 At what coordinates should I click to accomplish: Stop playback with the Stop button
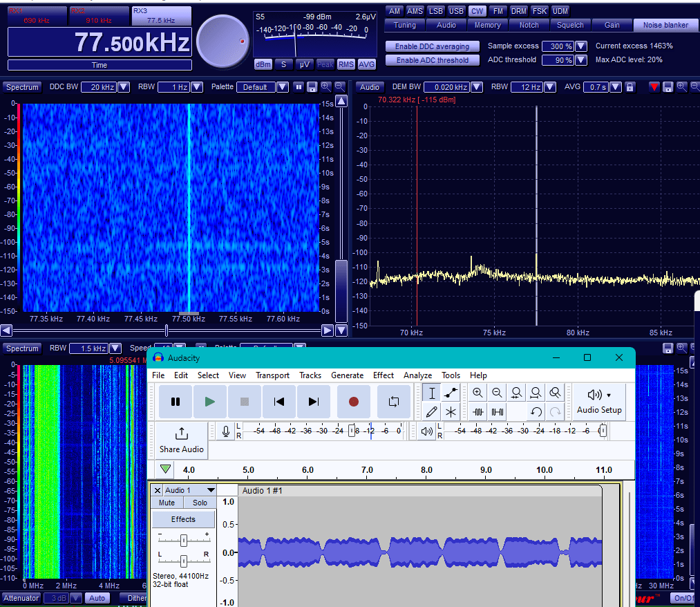[244, 402]
